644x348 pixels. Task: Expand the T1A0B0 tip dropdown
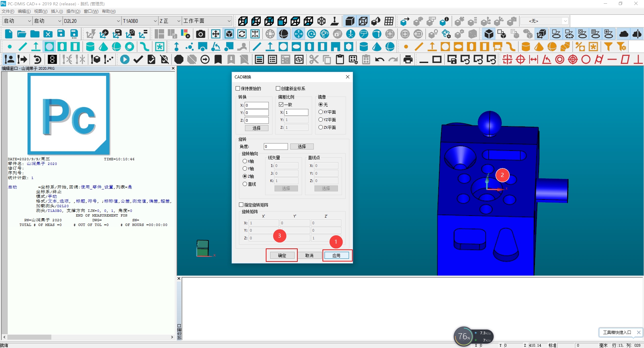(x=140, y=21)
